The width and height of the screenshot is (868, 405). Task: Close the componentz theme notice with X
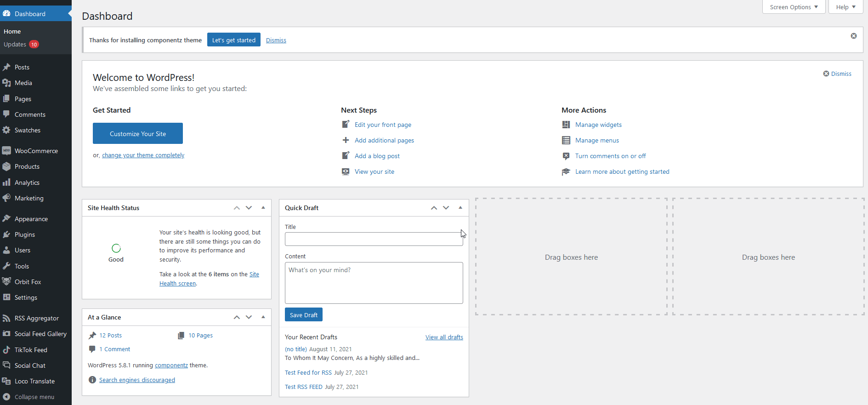coord(854,36)
